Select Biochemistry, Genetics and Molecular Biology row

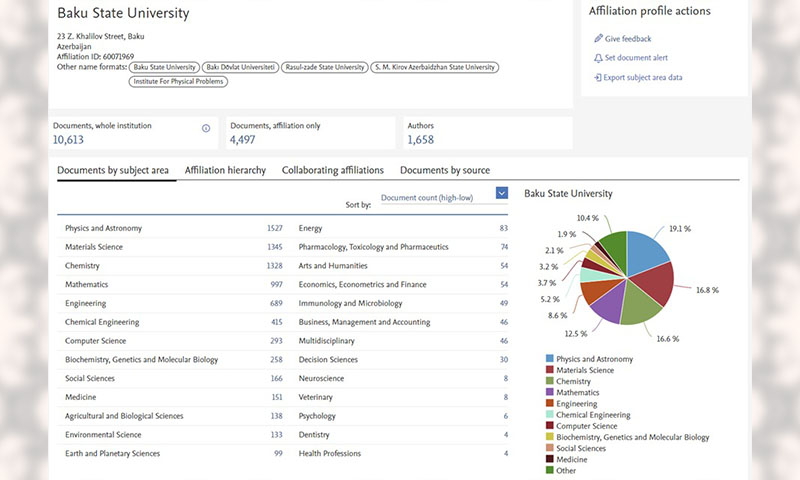pos(173,360)
